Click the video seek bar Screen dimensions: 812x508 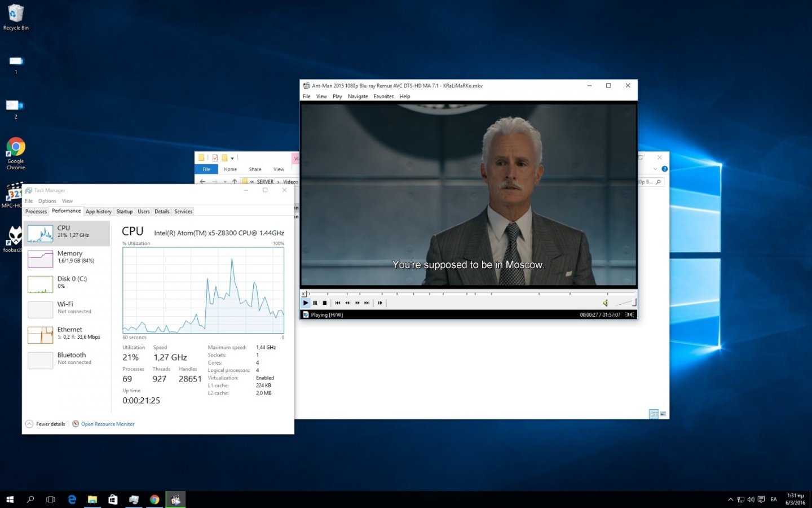pyautogui.click(x=469, y=294)
